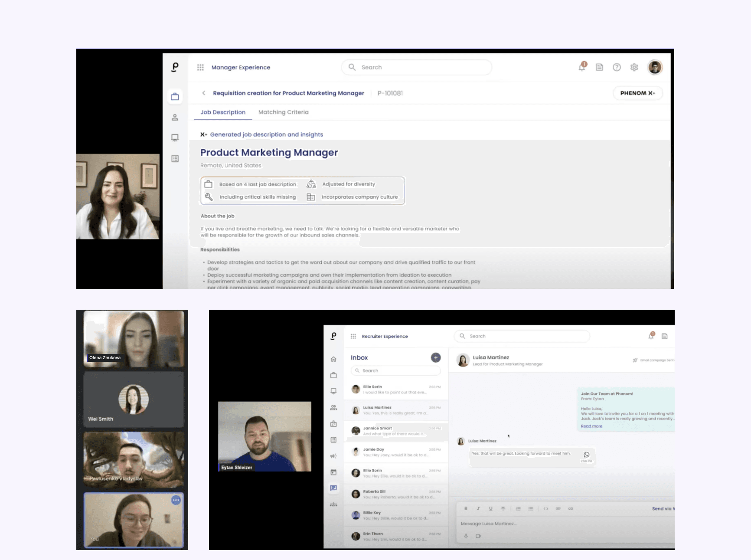Open the Erin Thorn conversation
Image resolution: width=751 pixels, height=560 pixels.
coord(396,536)
